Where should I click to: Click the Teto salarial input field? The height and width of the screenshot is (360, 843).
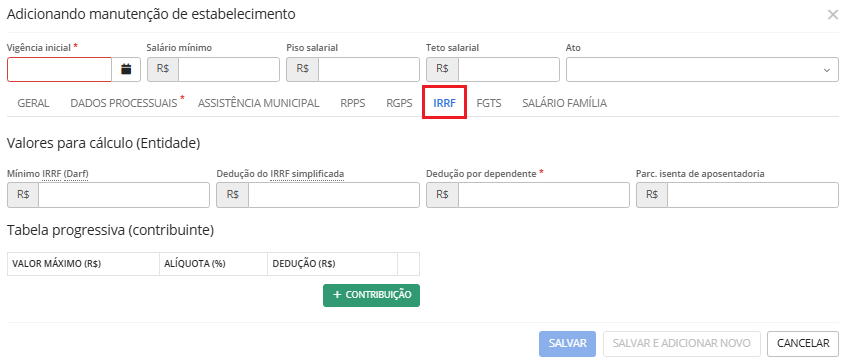[509, 69]
